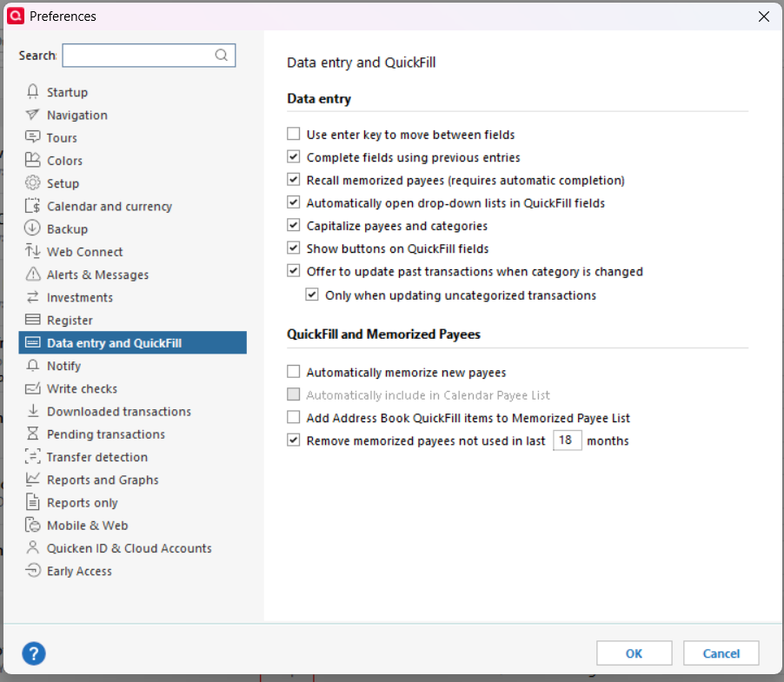The height and width of the screenshot is (682, 784).
Task: Click the Data entry and QuickFill icon
Action: point(32,342)
